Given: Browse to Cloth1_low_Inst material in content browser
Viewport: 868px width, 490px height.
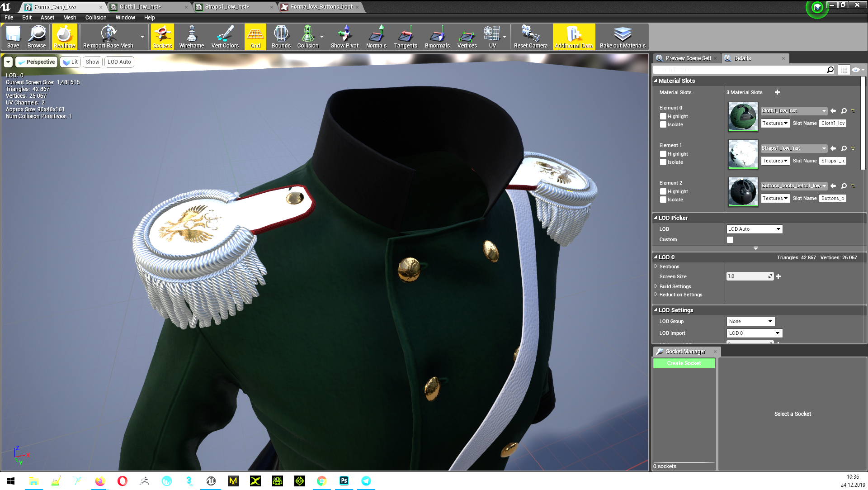Looking at the screenshot, I should 844,111.
